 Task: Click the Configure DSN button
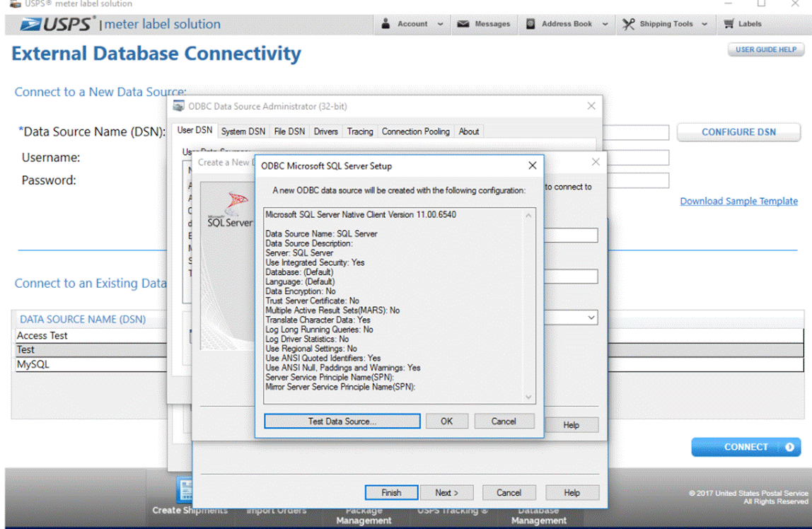[x=738, y=132]
